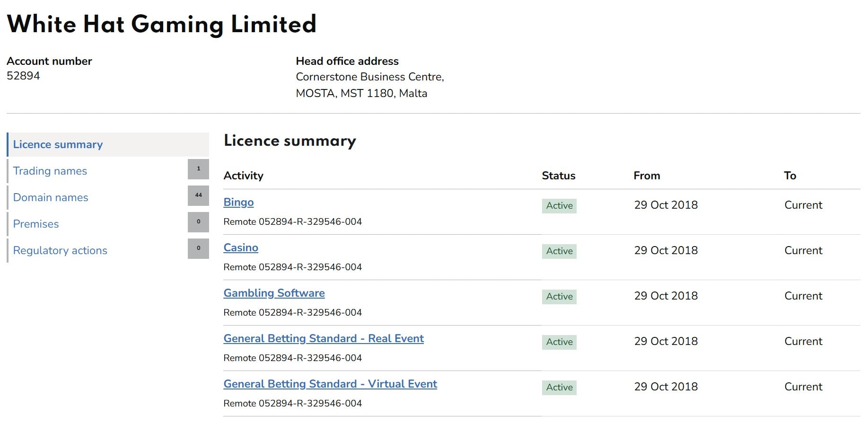Switch to the Regulatory actions tab
This screenshot has width=868, height=424.
pyautogui.click(x=60, y=251)
